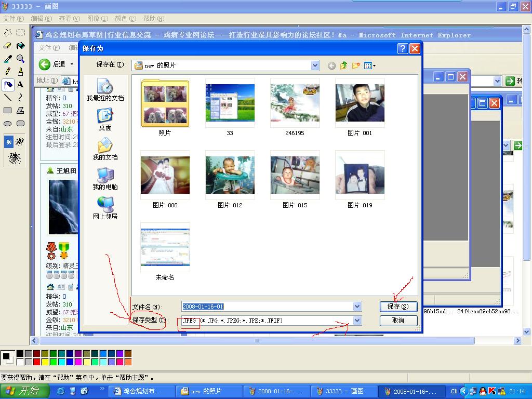Choose the fill with color bucket tool

[21, 46]
